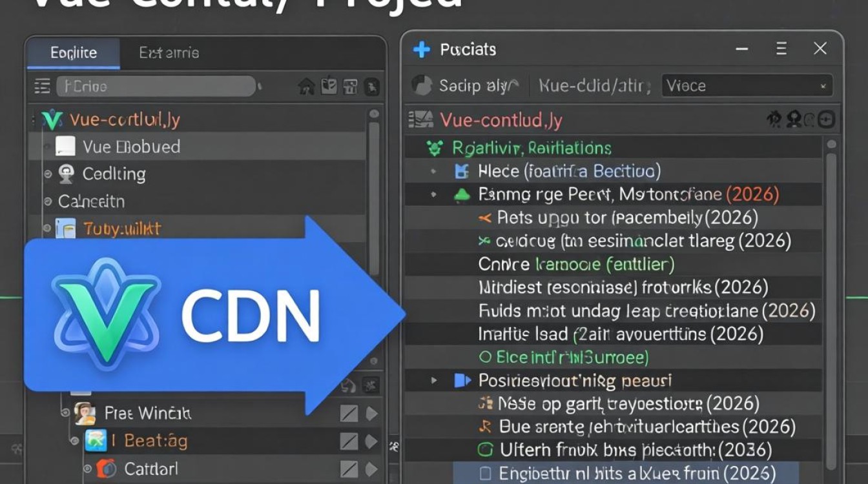
Task: Expand the Hlece (foatrifa Becitiua) row
Action: point(432,172)
